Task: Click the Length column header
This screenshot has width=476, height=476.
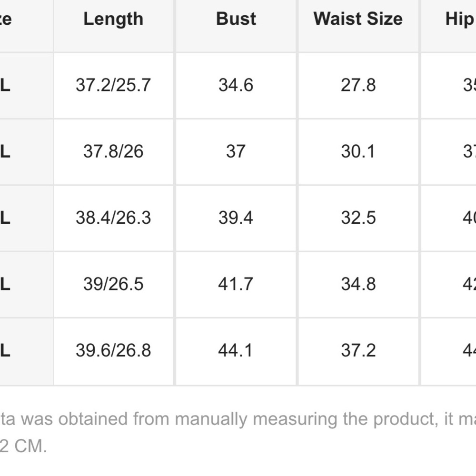Action: [113, 19]
